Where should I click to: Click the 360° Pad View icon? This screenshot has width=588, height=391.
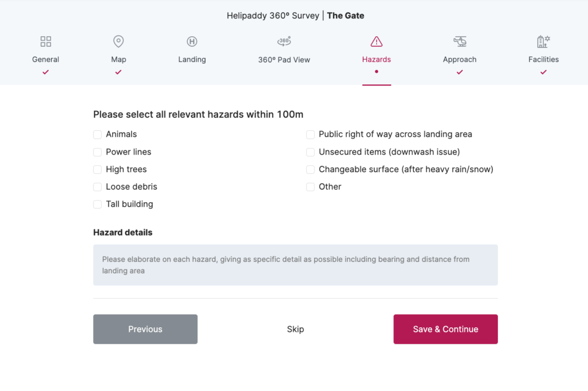pyautogui.click(x=284, y=41)
